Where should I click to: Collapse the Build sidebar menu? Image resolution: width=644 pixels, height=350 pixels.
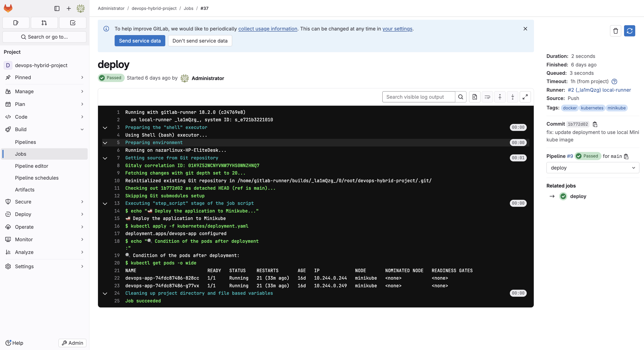(82, 129)
